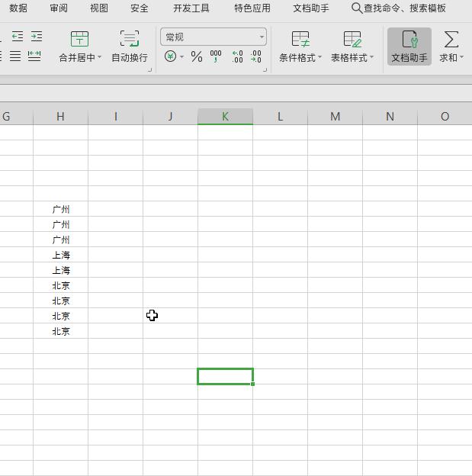Decrease decimal places icon
This screenshot has height=476, width=472.
tap(256, 56)
